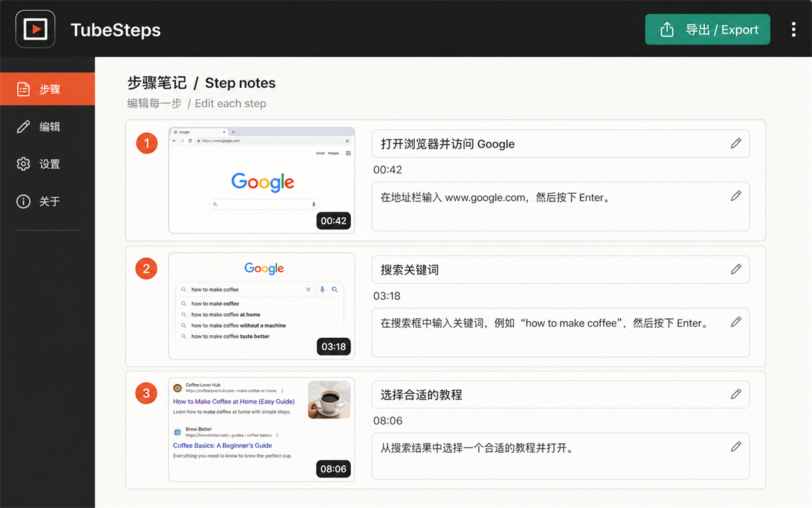Open 设置 in the sidebar
The image size is (812, 508).
(x=48, y=164)
